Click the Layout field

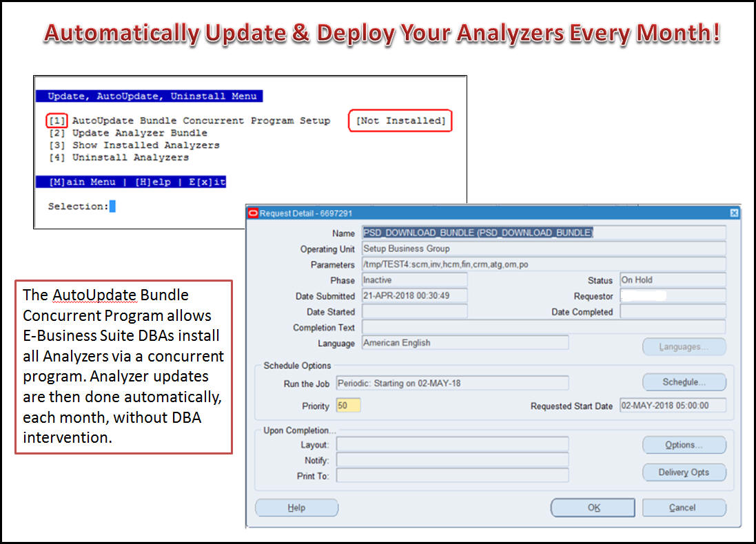(x=452, y=444)
